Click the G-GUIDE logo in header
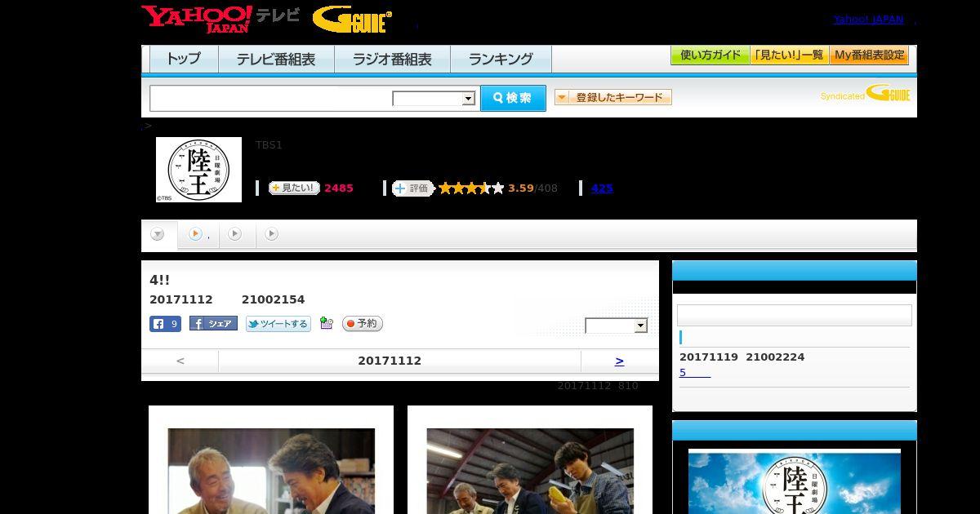 point(352,20)
